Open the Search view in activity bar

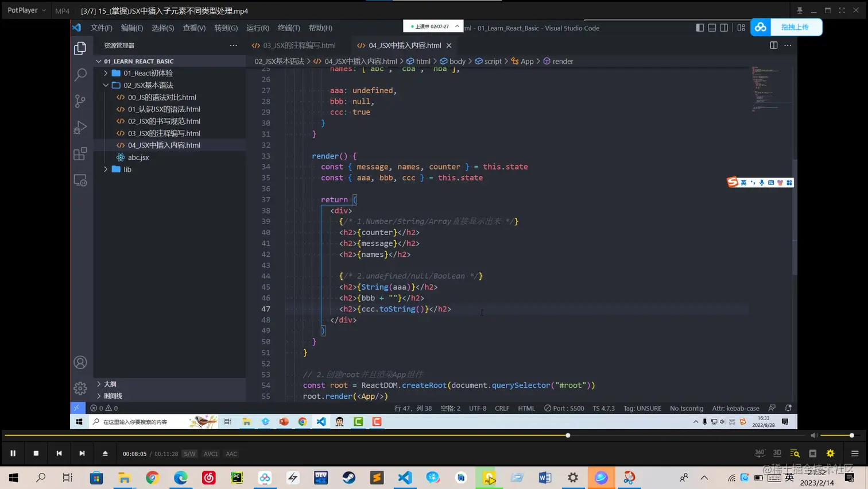(80, 75)
